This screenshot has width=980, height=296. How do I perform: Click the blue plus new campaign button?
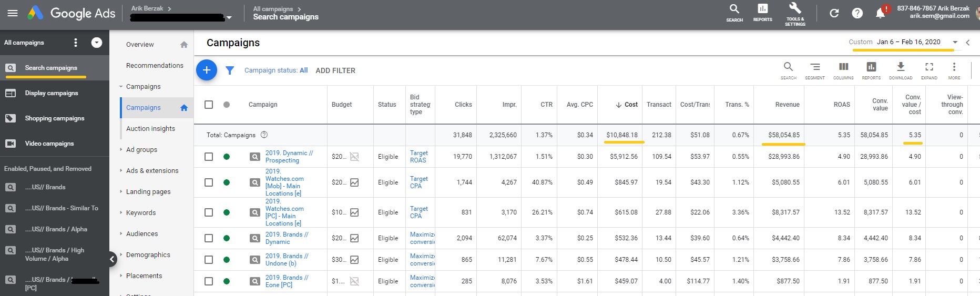tap(207, 70)
